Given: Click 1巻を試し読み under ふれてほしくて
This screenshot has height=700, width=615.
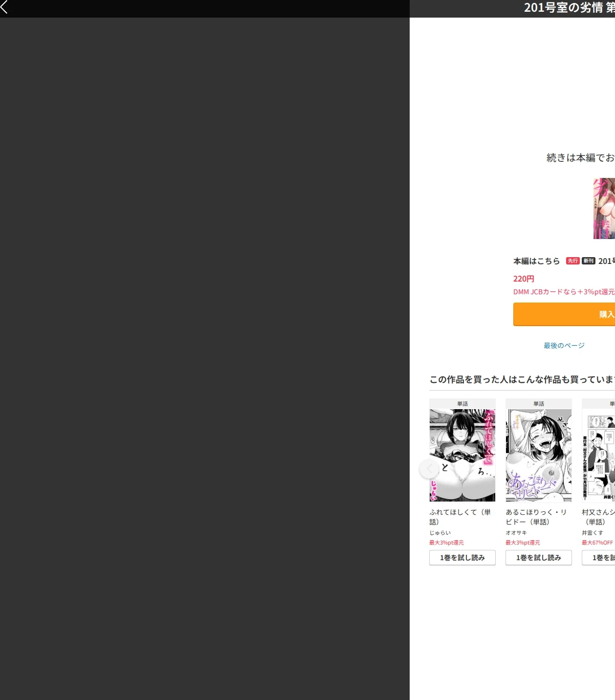Looking at the screenshot, I should pos(462,558).
